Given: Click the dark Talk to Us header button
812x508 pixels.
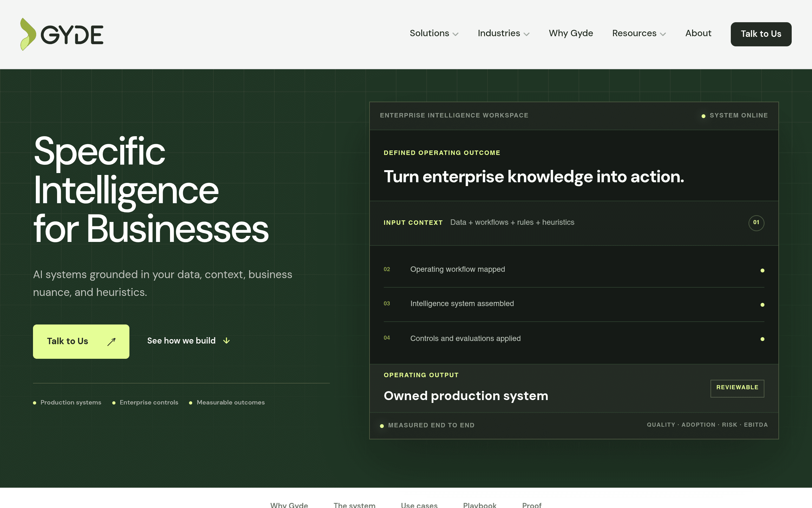Looking at the screenshot, I should (x=761, y=34).
